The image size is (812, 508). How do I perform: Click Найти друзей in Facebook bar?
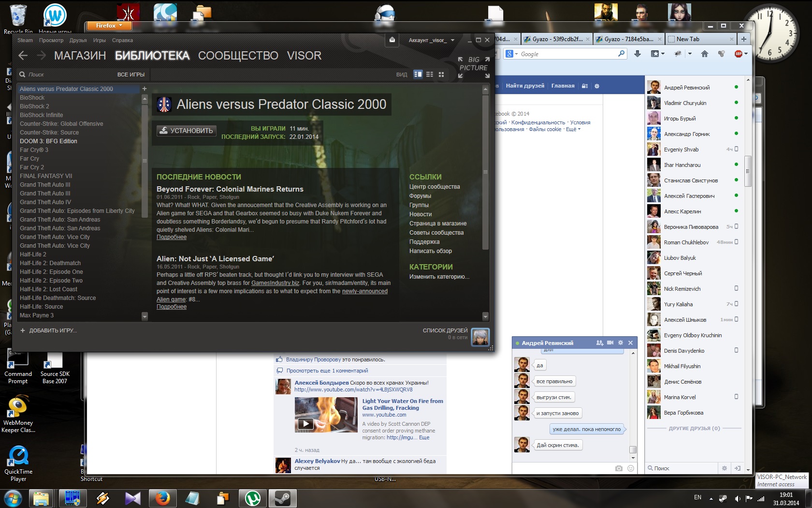(x=525, y=86)
